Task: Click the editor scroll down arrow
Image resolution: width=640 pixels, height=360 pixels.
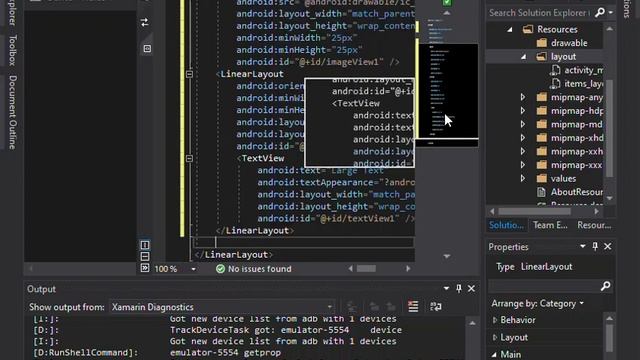Action: tap(447, 256)
